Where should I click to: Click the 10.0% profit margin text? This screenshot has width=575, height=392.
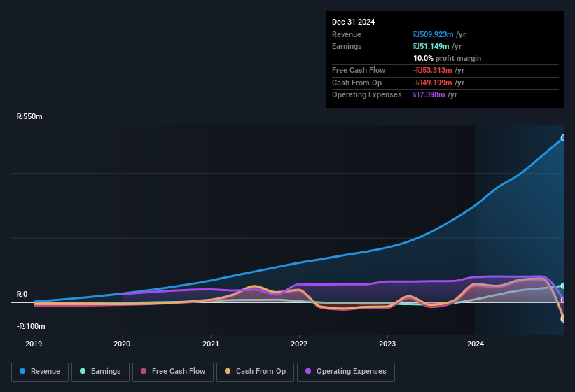[x=447, y=58]
